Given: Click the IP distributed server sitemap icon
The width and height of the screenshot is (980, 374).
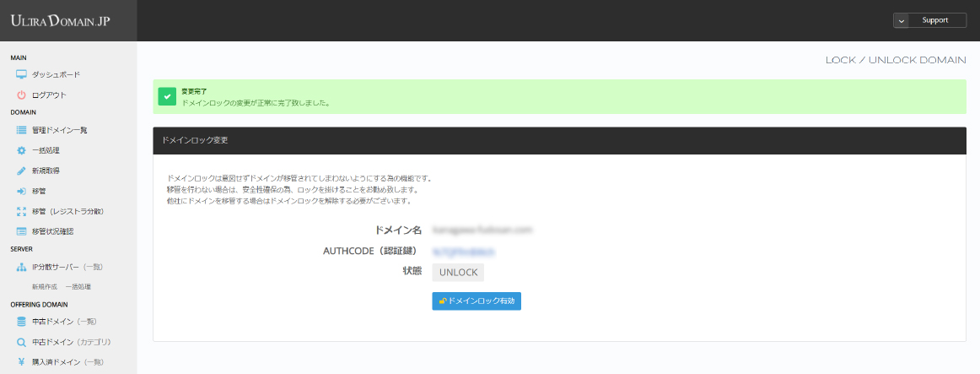Looking at the screenshot, I should 21,267.
